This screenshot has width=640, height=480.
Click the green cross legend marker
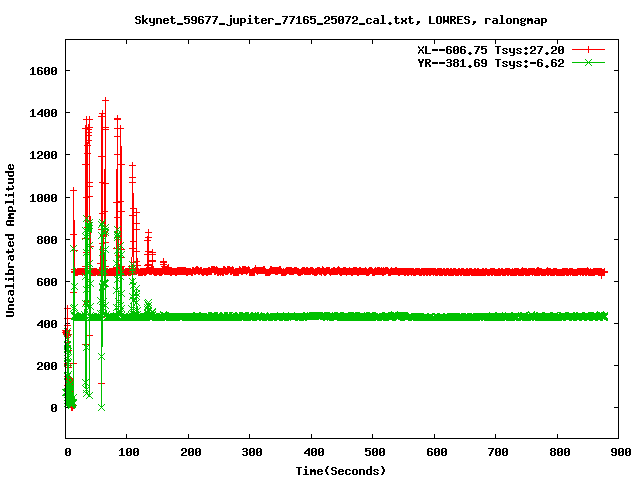point(588,62)
